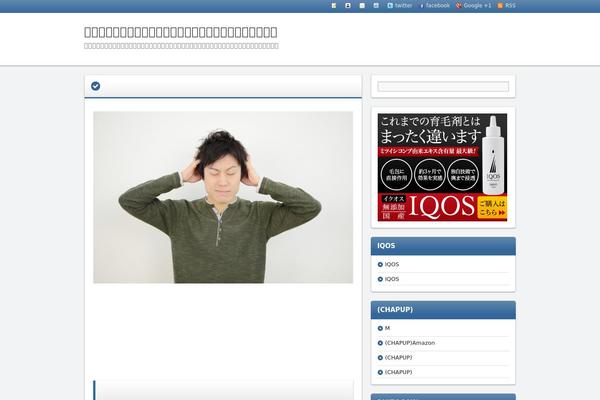Click the photo of man holding his head

click(x=223, y=197)
